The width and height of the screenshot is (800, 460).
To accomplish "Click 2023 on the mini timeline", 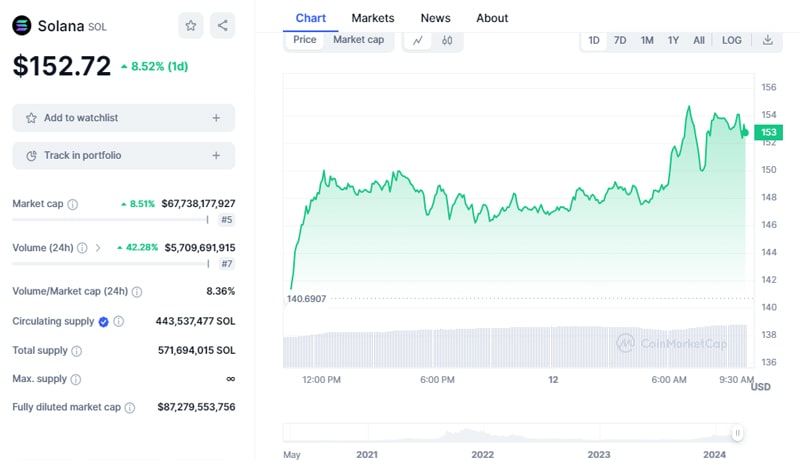I will point(599,454).
